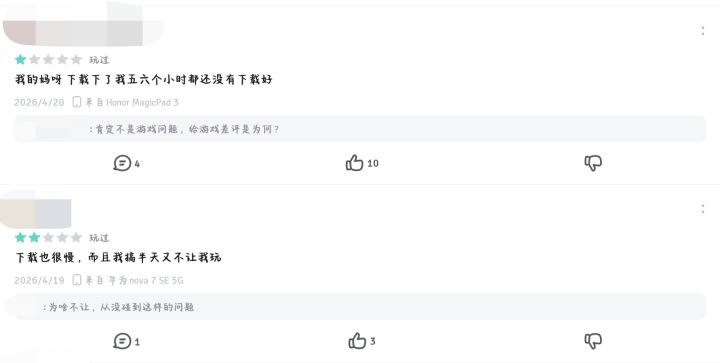Click the 2026/4/20 review date
The image size is (720, 363).
tap(39, 102)
